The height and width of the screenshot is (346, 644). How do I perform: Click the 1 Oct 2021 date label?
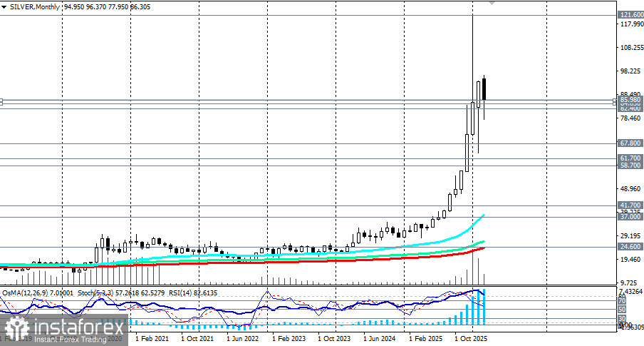pyautogui.click(x=197, y=339)
